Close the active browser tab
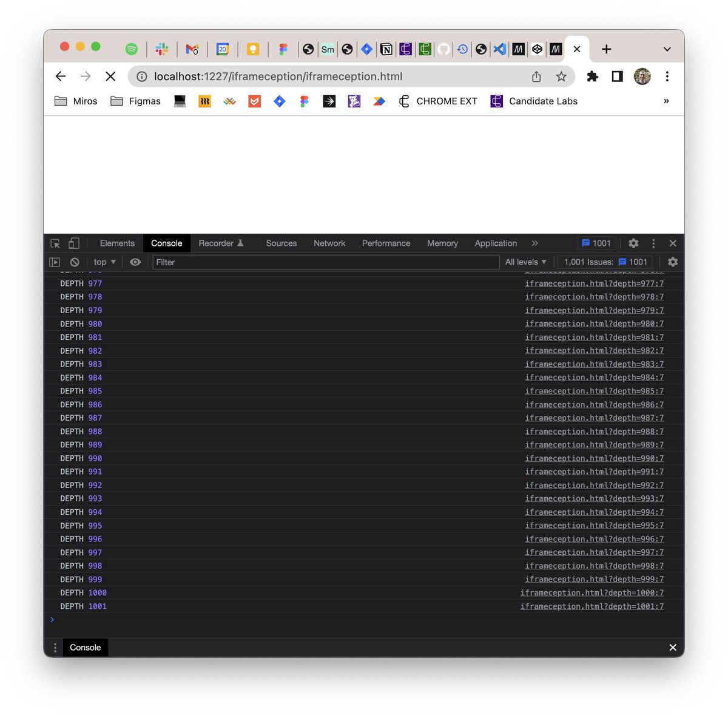Viewport: 728px width, 715px height. pos(577,49)
